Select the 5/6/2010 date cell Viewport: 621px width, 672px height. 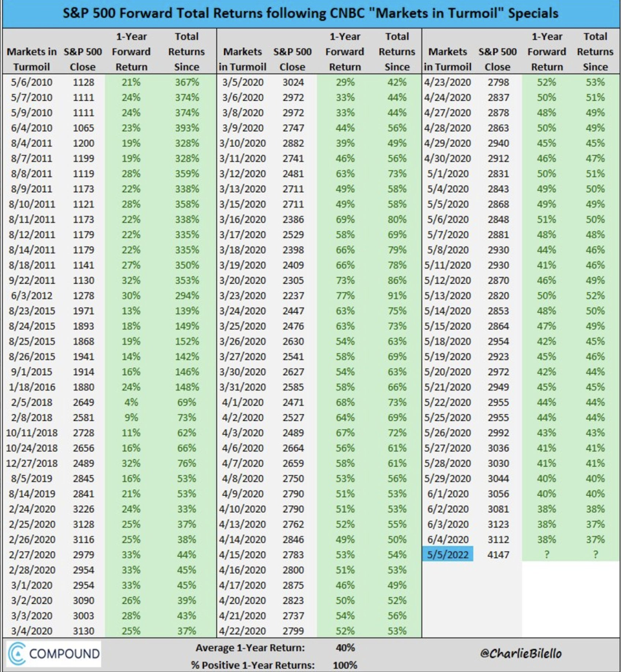pos(32,82)
